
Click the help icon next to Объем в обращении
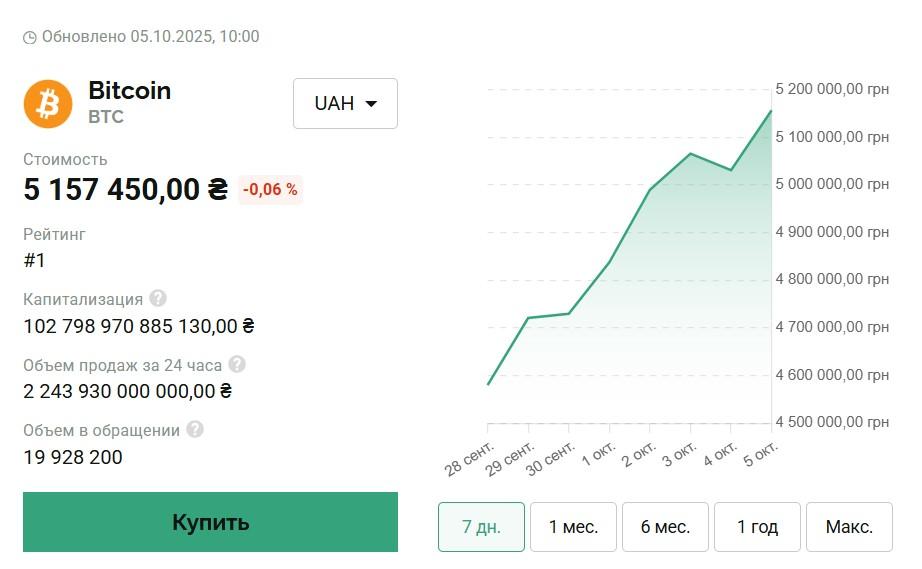coord(195,430)
